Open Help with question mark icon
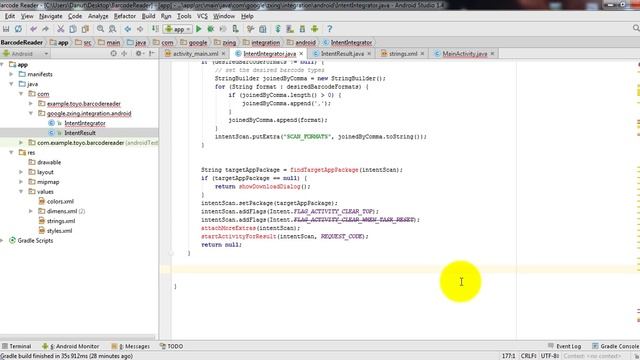The image size is (640, 360). [330, 29]
